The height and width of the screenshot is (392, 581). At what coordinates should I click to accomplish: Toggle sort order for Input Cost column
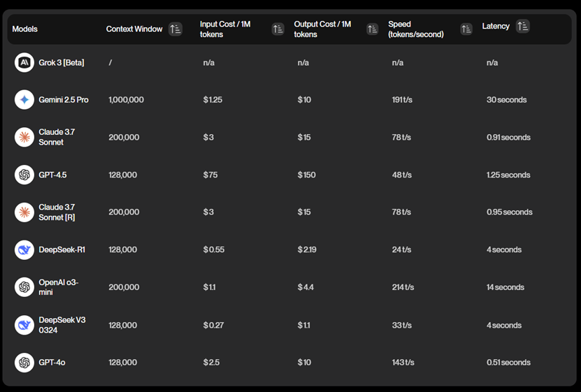[x=278, y=29]
